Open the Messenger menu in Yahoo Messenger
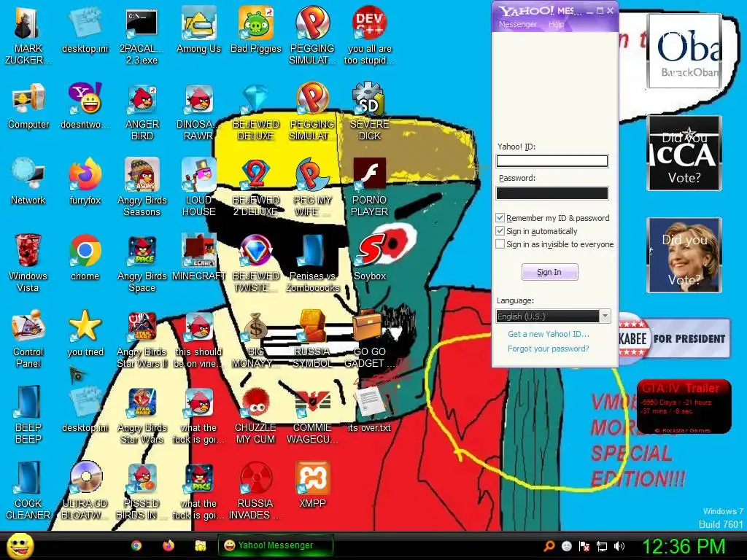Image resolution: width=747 pixels, height=560 pixels. click(517, 24)
